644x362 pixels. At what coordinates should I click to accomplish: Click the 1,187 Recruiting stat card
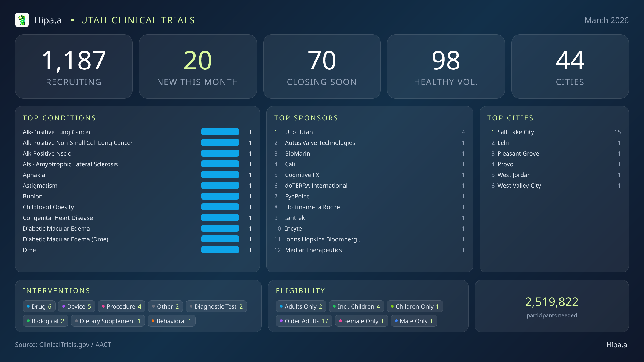coord(74,66)
